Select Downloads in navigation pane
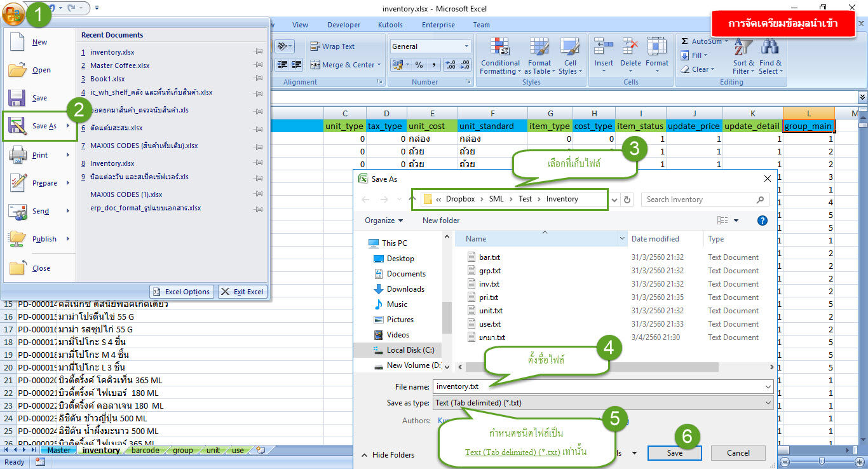This screenshot has width=868, height=469. [405, 289]
